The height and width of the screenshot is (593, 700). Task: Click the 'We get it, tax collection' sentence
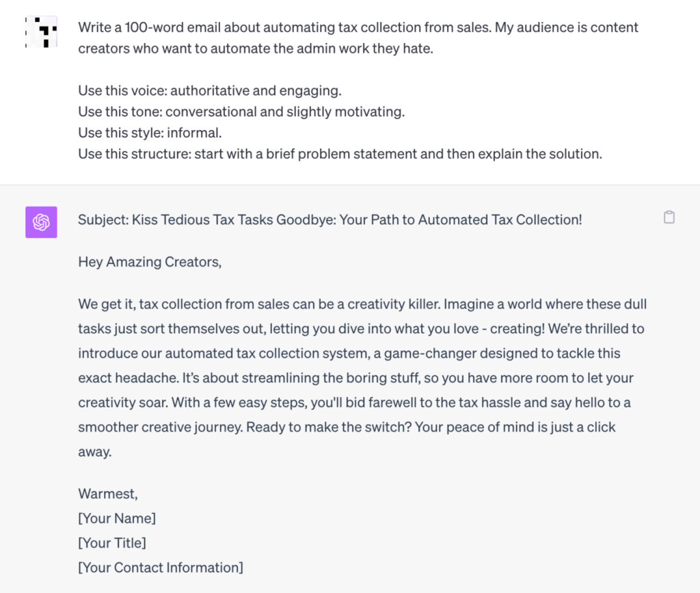[259, 304]
